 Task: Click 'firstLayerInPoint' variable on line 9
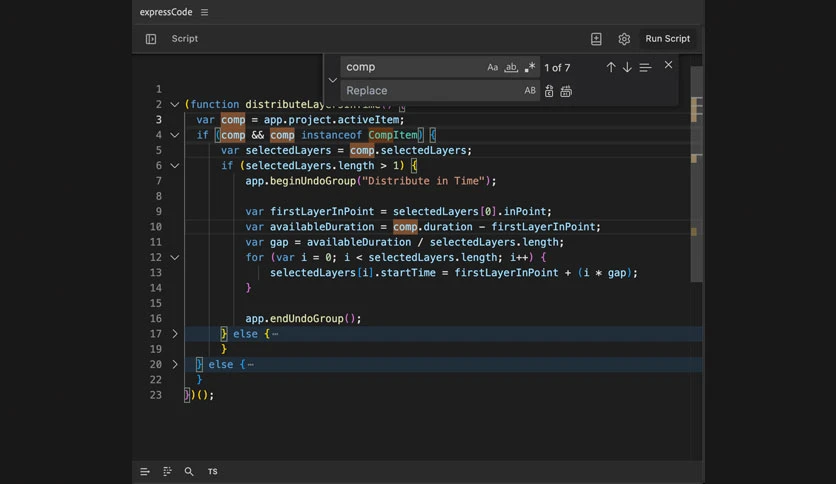[x=322, y=212]
